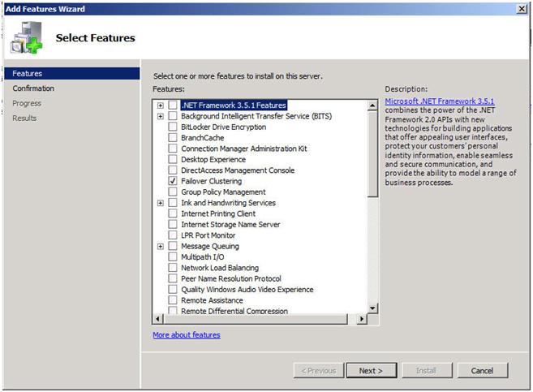This screenshot has height=392, width=533.
Task: Click the Next button
Action: point(371,371)
